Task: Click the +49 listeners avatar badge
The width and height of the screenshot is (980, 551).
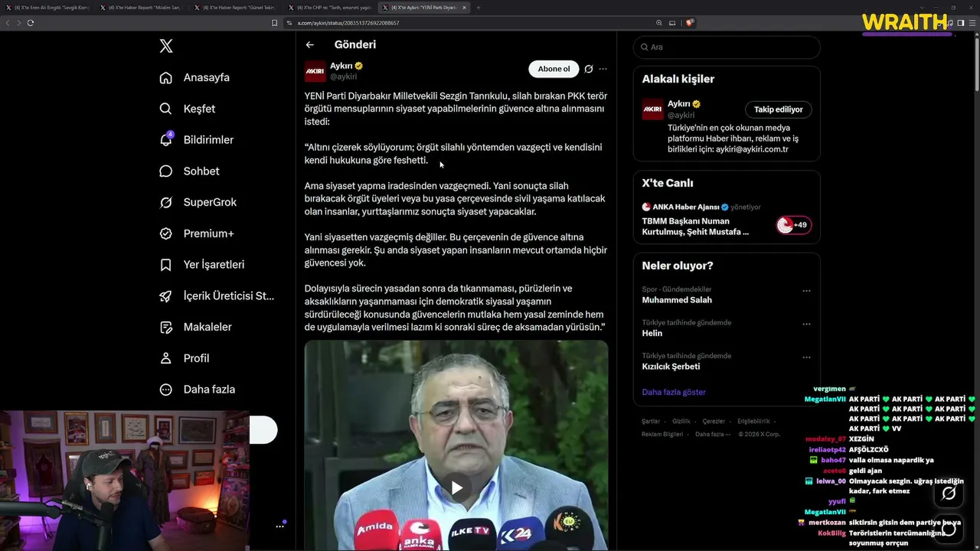Action: [793, 225]
